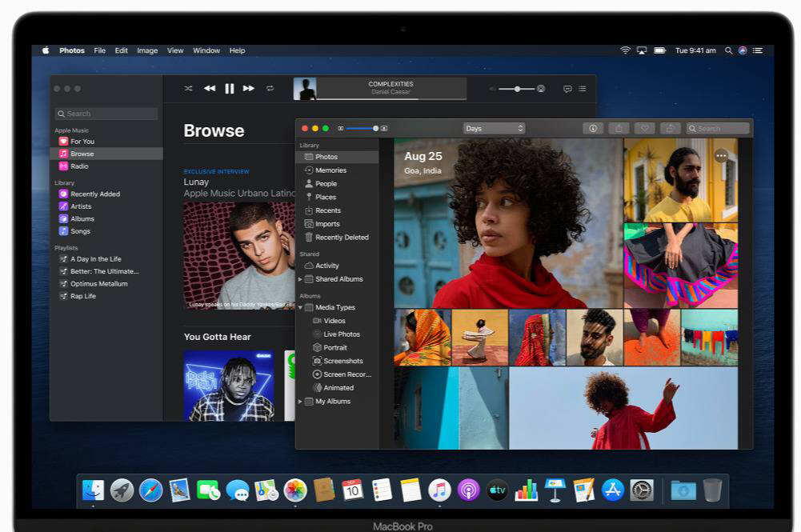Skip to the next track in Music

(249, 88)
